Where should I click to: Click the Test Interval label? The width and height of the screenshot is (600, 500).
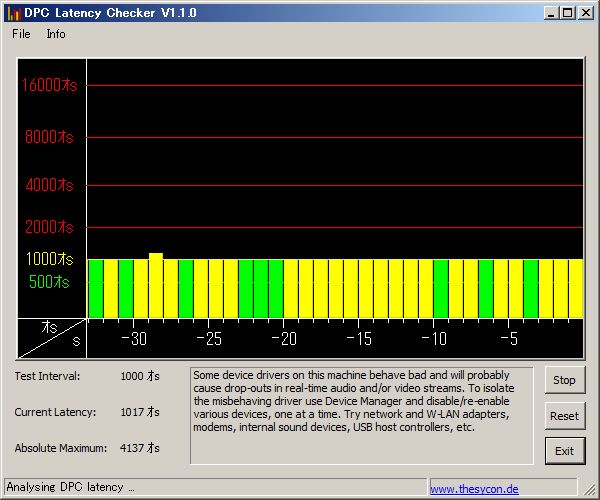tap(47, 376)
